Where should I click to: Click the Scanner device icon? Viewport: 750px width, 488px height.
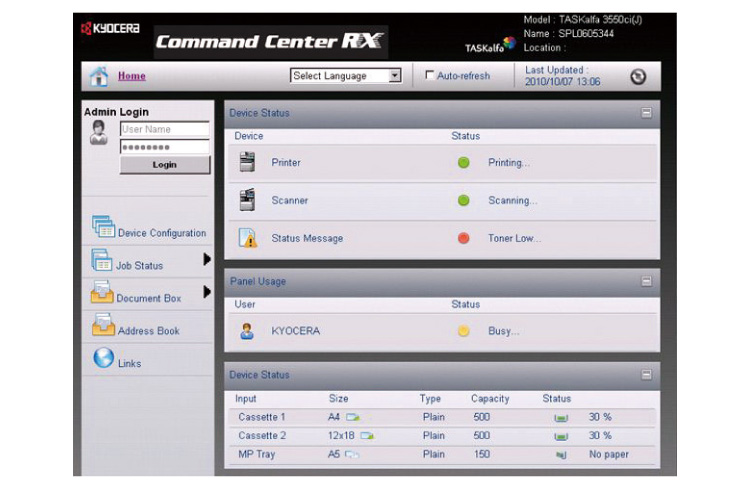coord(247,200)
